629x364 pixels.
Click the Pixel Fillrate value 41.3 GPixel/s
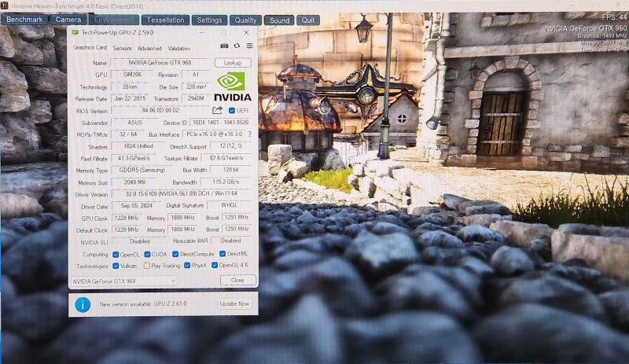[x=134, y=158]
